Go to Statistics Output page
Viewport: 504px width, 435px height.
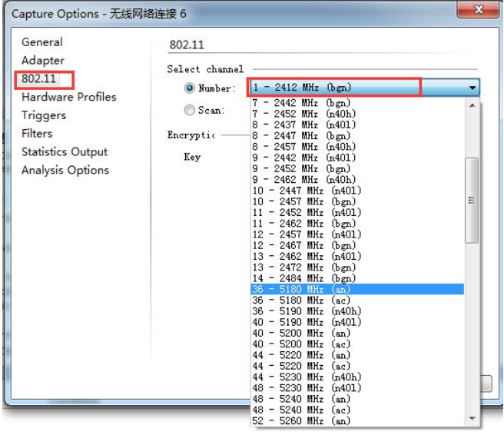pyautogui.click(x=65, y=151)
